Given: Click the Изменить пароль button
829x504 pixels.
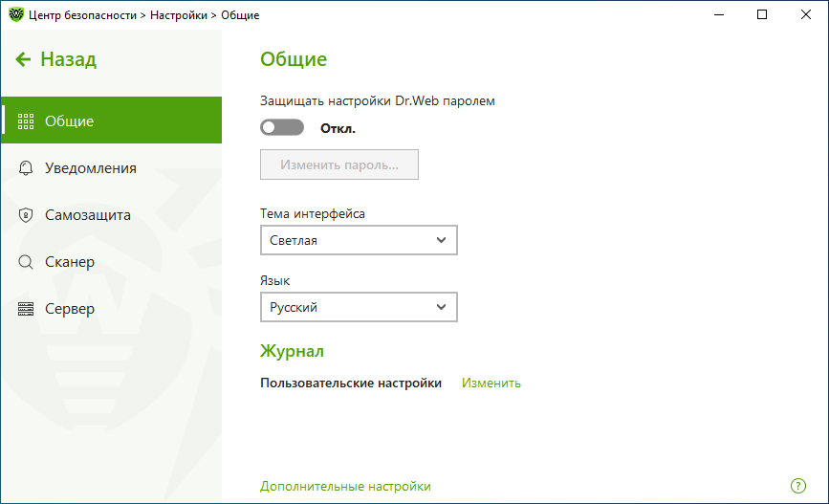Looking at the screenshot, I should click(x=338, y=164).
